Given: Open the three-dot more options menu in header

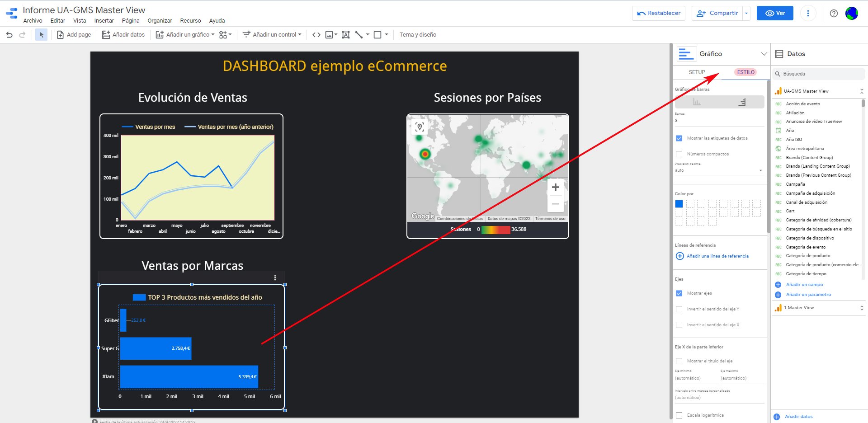Looking at the screenshot, I should [x=808, y=13].
